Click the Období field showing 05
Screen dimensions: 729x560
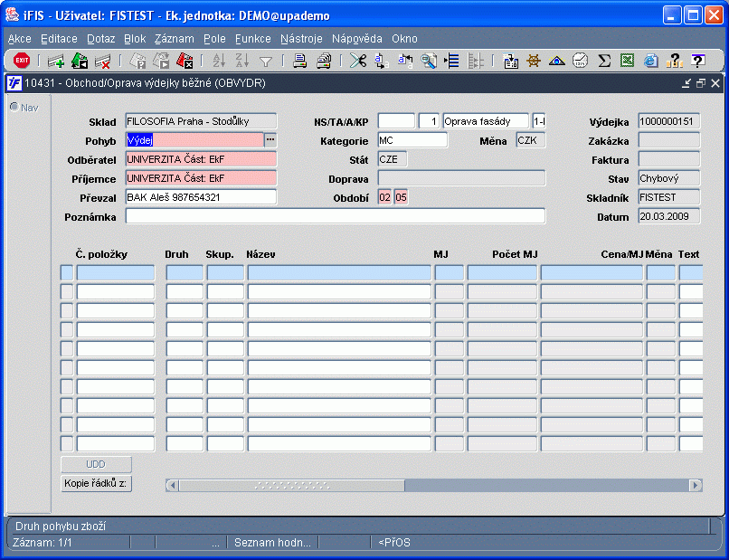pos(401,197)
